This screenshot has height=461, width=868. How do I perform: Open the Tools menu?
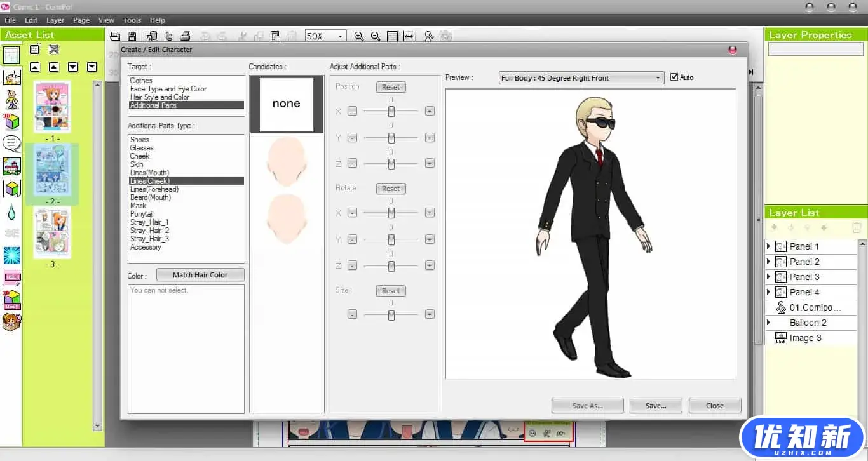(x=132, y=20)
